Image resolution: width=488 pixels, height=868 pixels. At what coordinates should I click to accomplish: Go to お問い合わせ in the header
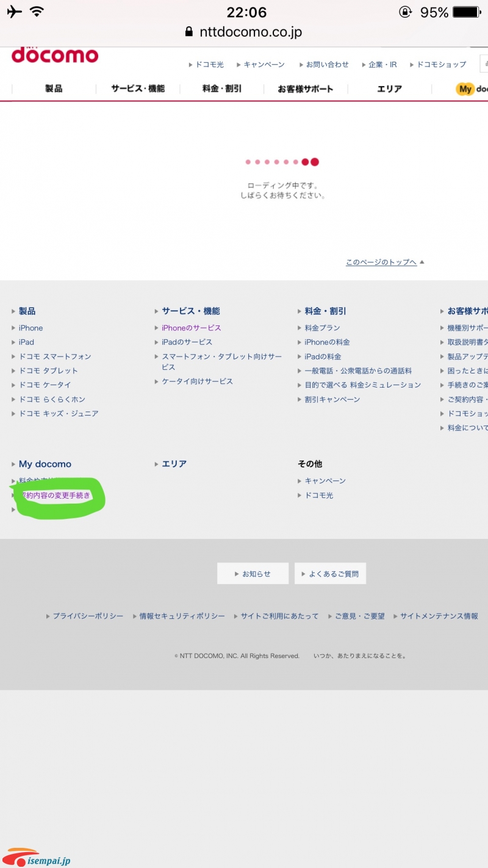(x=328, y=65)
